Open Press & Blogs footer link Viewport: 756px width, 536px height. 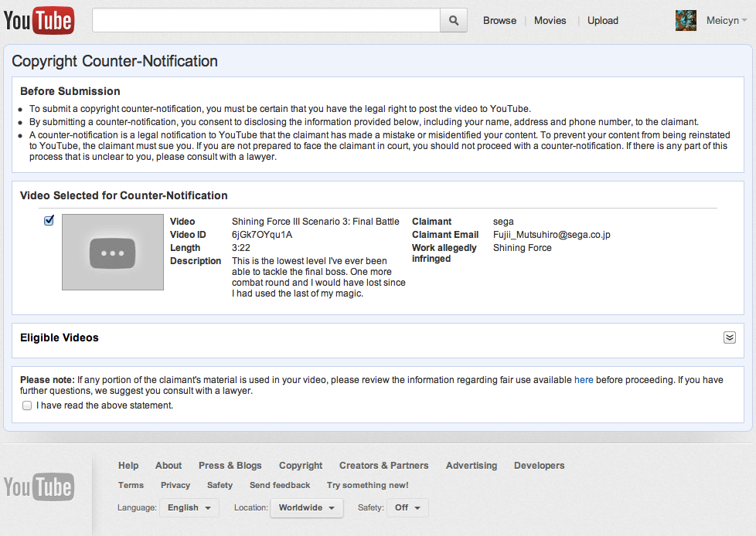pos(230,465)
